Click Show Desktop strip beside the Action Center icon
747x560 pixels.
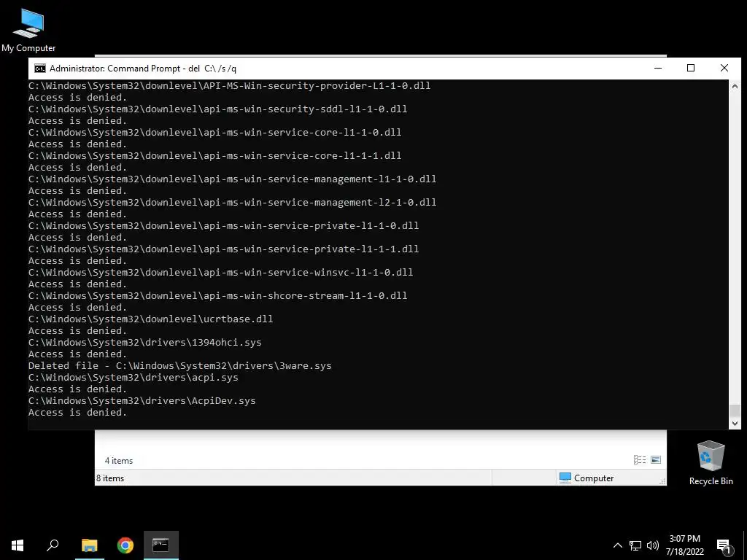tap(745, 545)
